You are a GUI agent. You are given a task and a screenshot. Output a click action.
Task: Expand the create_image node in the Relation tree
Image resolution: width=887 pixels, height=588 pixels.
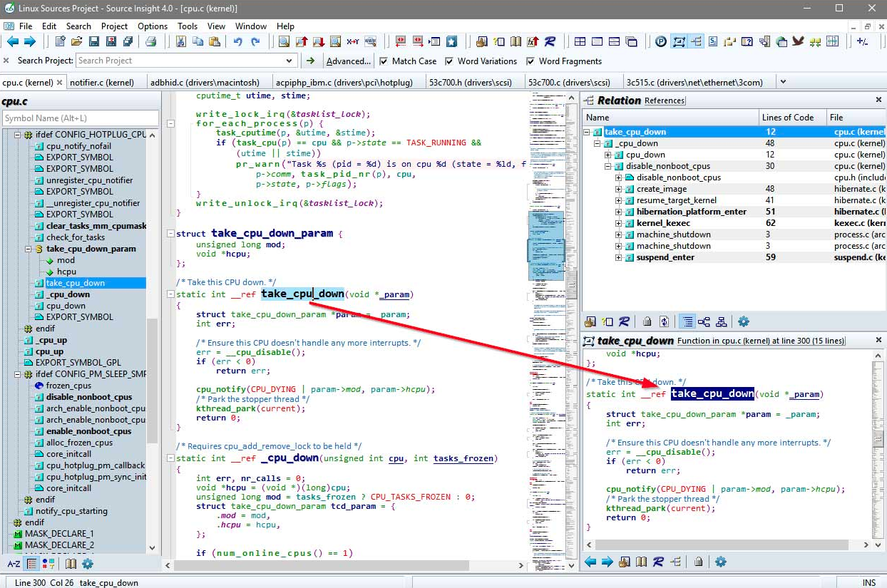(x=619, y=189)
